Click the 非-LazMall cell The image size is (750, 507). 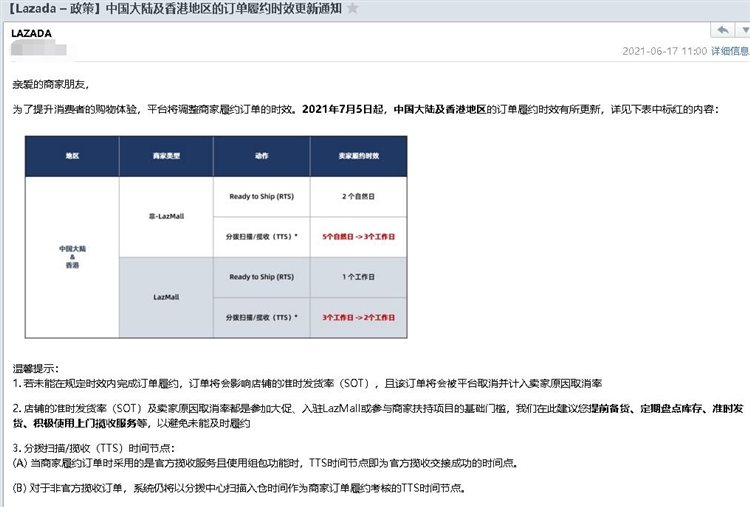[x=166, y=216]
